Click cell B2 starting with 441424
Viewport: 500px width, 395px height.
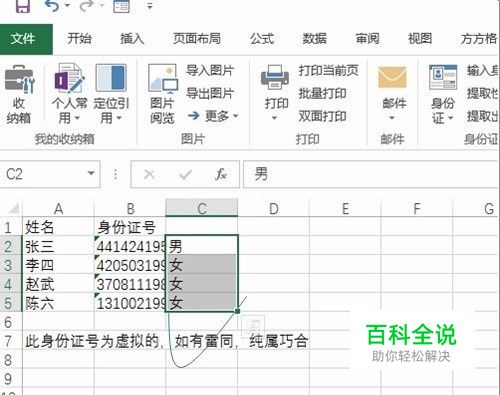click(130, 246)
